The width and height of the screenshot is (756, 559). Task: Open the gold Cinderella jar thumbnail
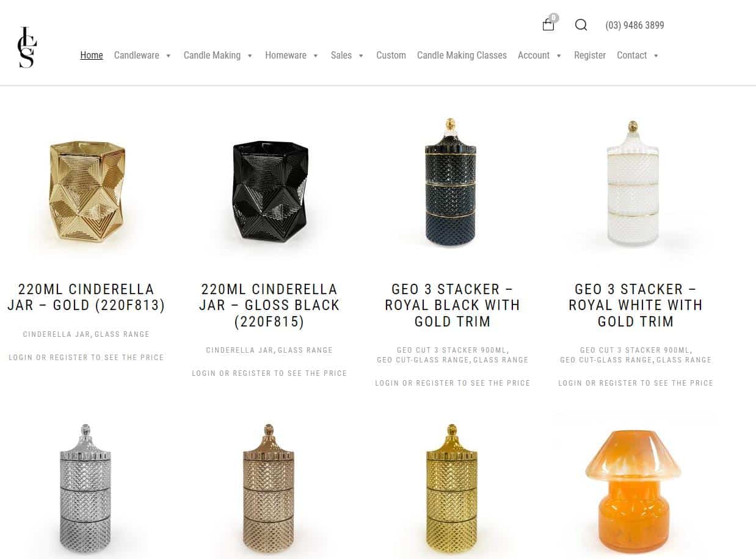[x=87, y=192]
